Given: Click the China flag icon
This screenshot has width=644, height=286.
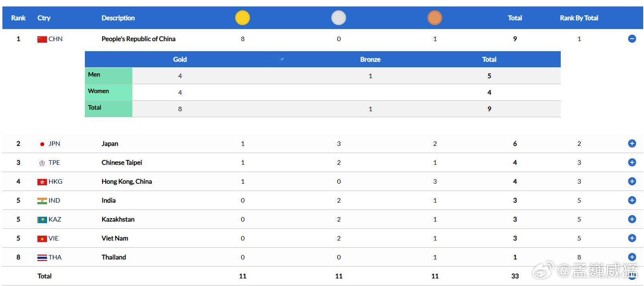Looking at the screenshot, I should (x=42, y=39).
